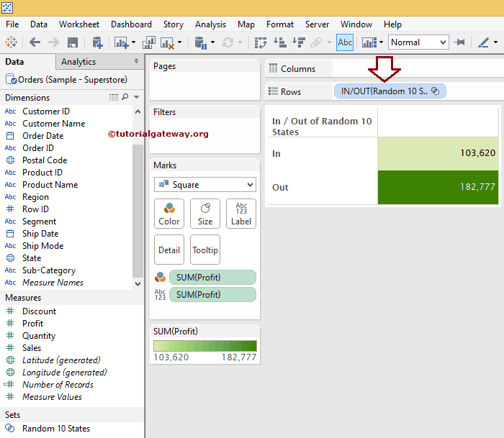The height and width of the screenshot is (438, 504).
Task: Click the New Data Source icon
Action: 96,42
